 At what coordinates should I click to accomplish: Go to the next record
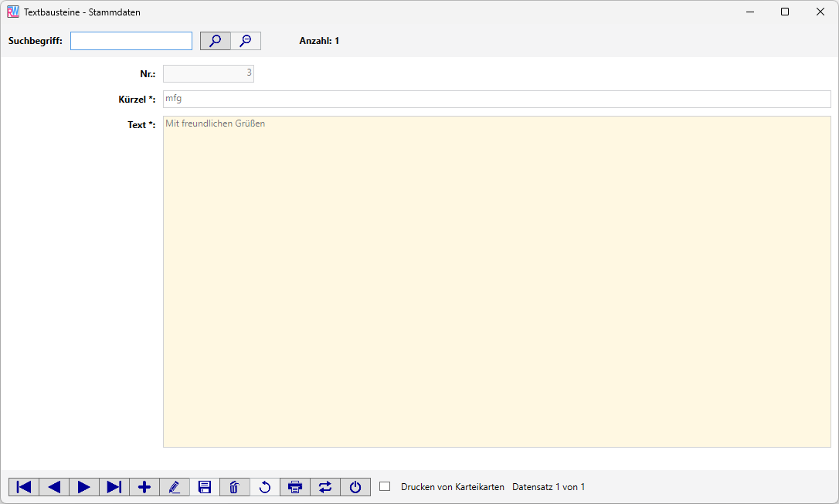tap(84, 487)
